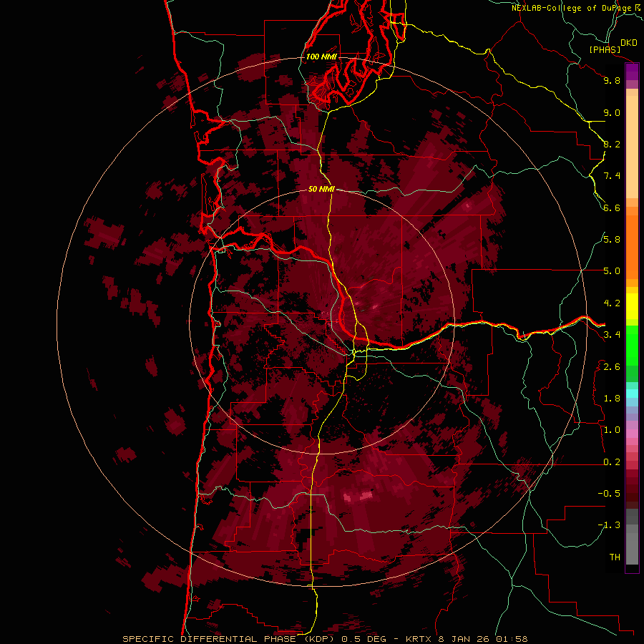The width and height of the screenshot is (644, 644).
Task: Click the 100 NMI range ring label
Action: [x=321, y=57]
